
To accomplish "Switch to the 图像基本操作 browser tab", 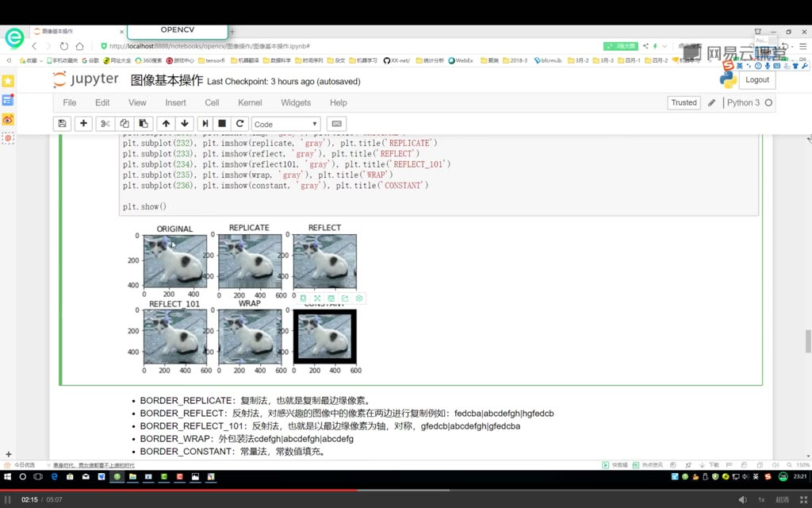I will 78,32.
